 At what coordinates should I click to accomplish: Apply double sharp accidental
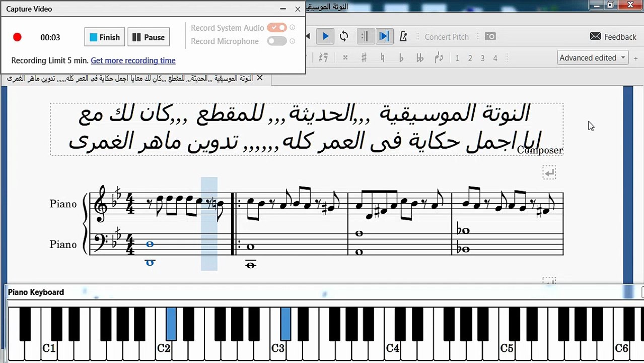345,58
